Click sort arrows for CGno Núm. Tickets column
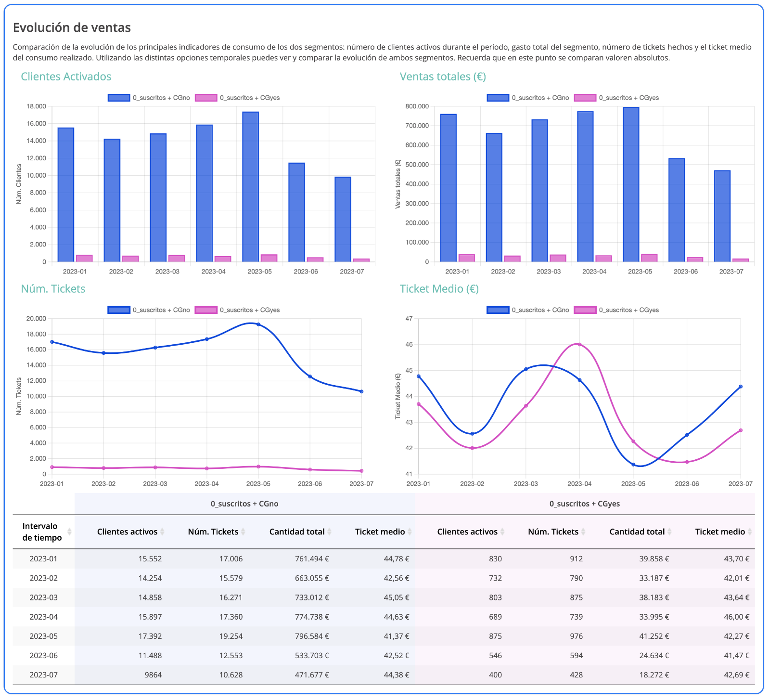This screenshot has height=700, width=769. click(243, 531)
